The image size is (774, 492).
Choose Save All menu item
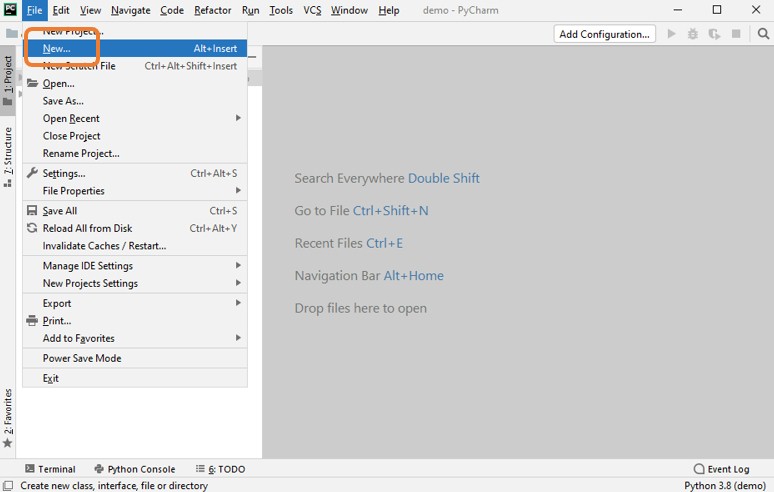135,211
